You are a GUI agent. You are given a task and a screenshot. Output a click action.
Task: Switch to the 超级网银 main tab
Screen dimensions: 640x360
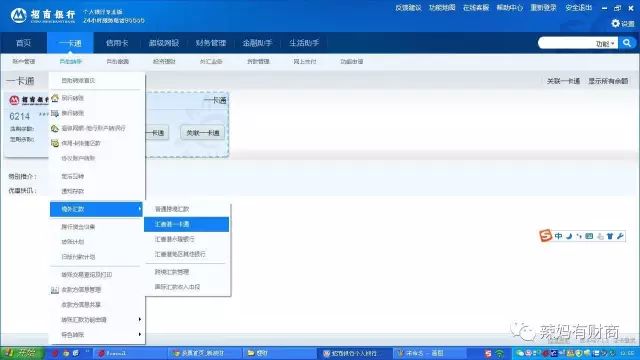coord(164,43)
